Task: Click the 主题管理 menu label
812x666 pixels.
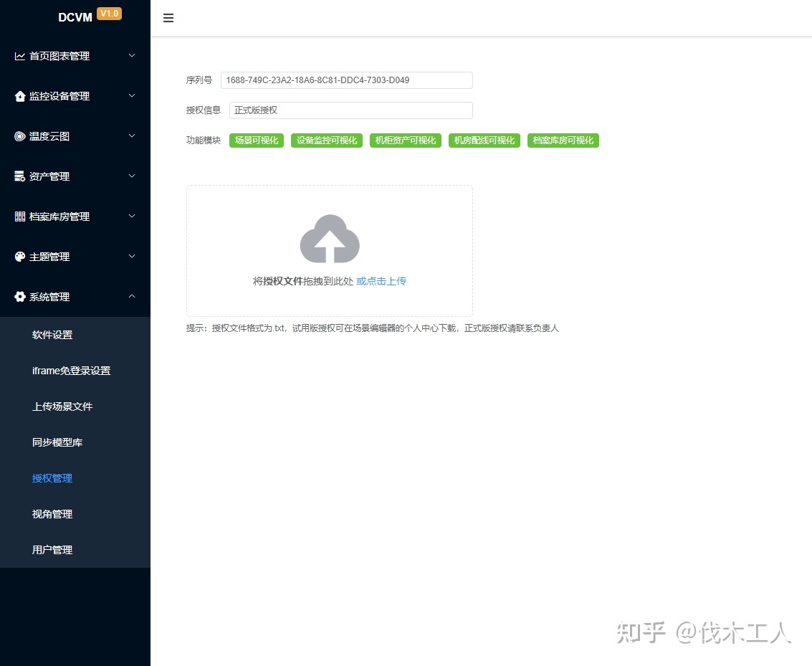Action: pos(49,257)
